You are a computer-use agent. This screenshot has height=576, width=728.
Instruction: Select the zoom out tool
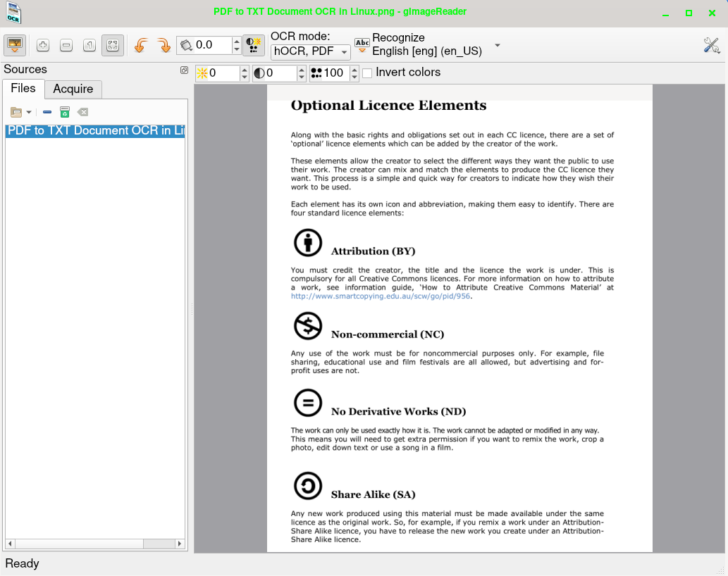(66, 45)
